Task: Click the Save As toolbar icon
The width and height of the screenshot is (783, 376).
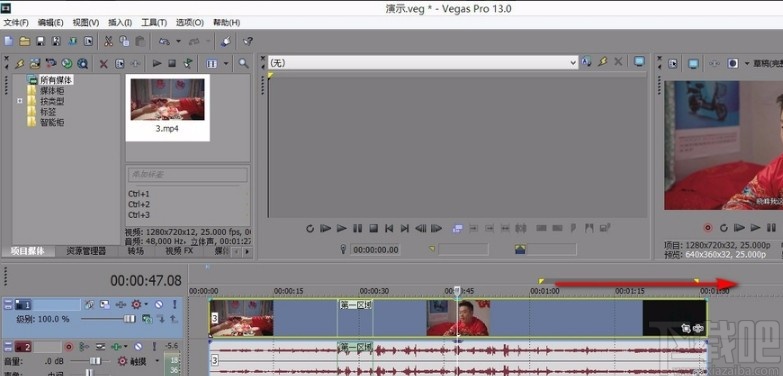Action: [x=56, y=41]
